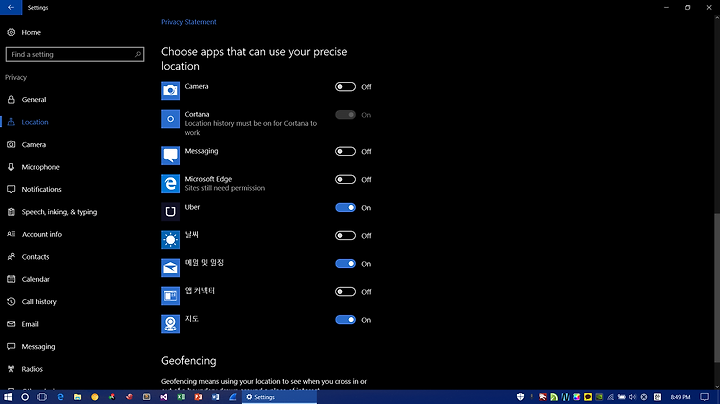Click the Camera app icon in list
720x404 pixels.
pyautogui.click(x=170, y=90)
